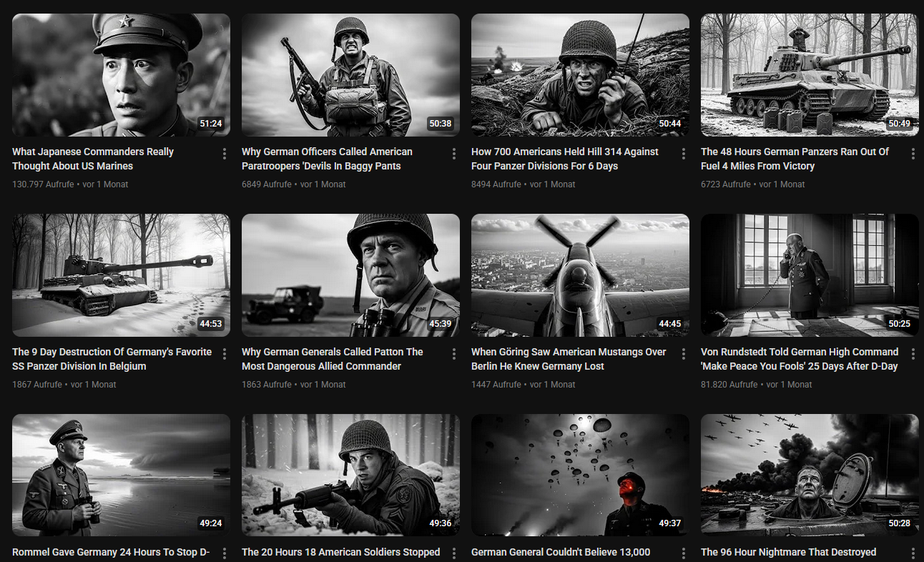Open three-dot menu for '96 Hour Nightmare' video
924x562 pixels.
click(x=913, y=554)
